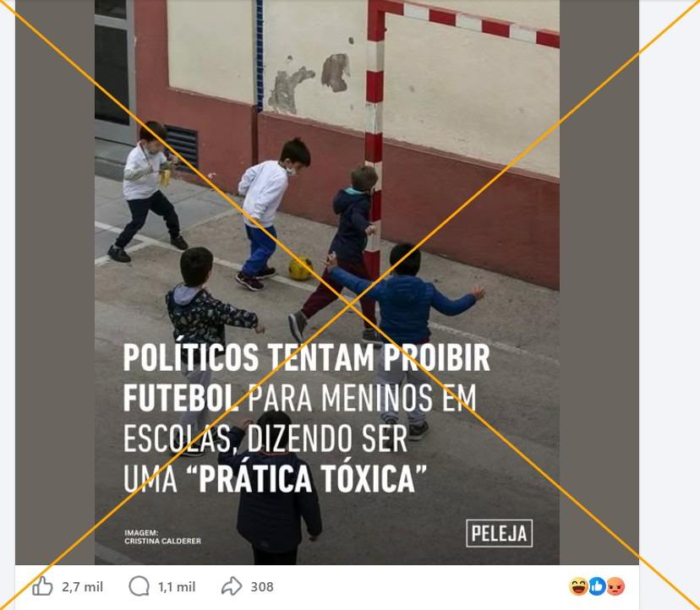This screenshot has width=700, height=610.
Task: Click the angry face reaction emoji
Action: point(615,586)
